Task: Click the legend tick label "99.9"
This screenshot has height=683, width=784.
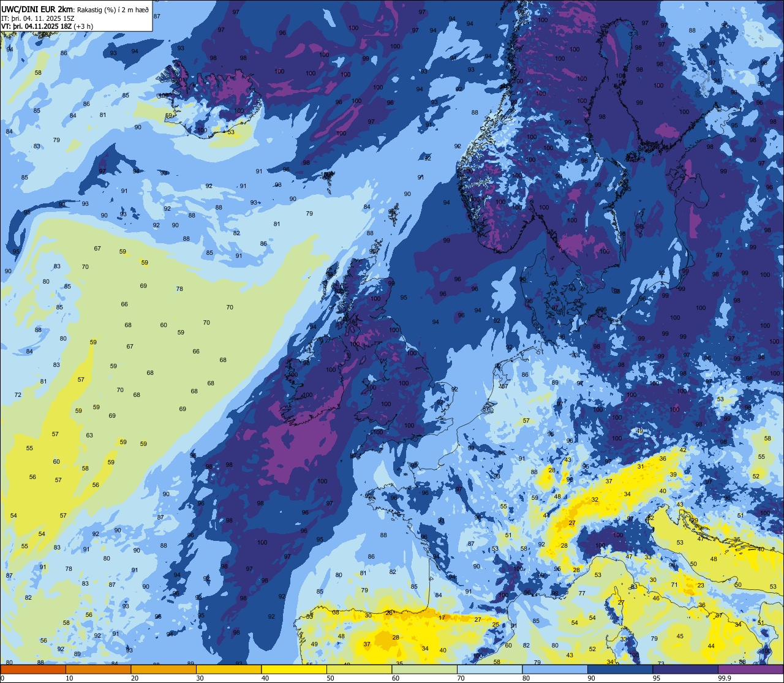Action: pos(725,678)
